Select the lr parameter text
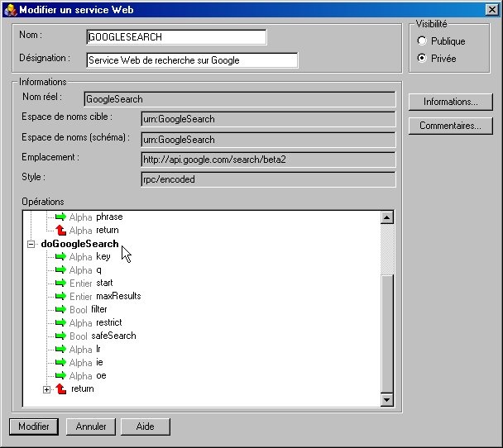 point(98,349)
